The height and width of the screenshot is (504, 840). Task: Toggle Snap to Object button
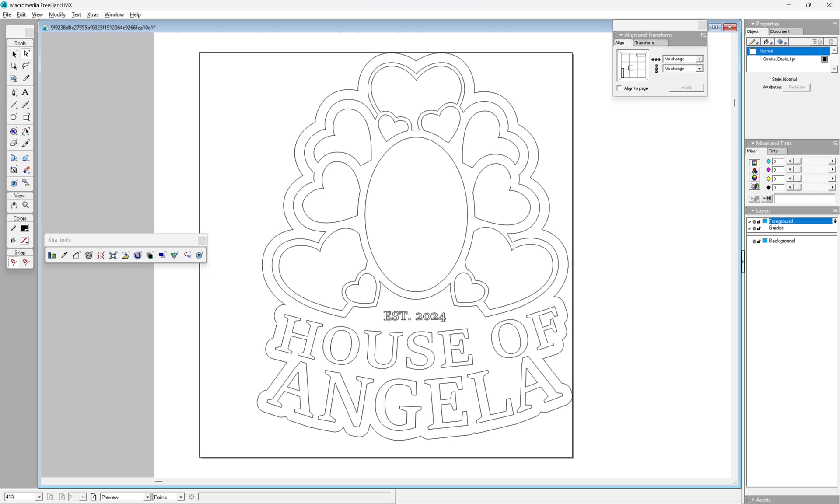(x=26, y=262)
